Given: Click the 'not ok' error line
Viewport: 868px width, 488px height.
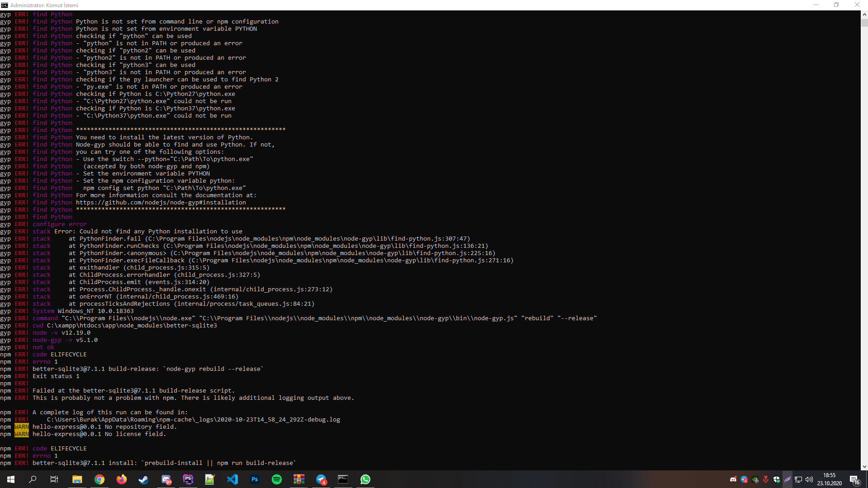Looking at the screenshot, I should click(x=43, y=347).
